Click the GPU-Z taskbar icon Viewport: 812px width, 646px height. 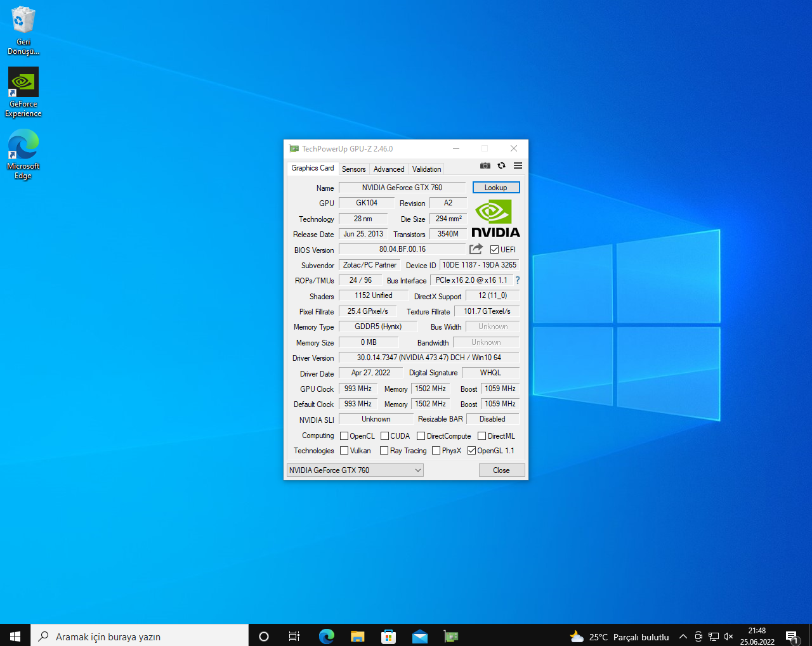pyautogui.click(x=450, y=636)
